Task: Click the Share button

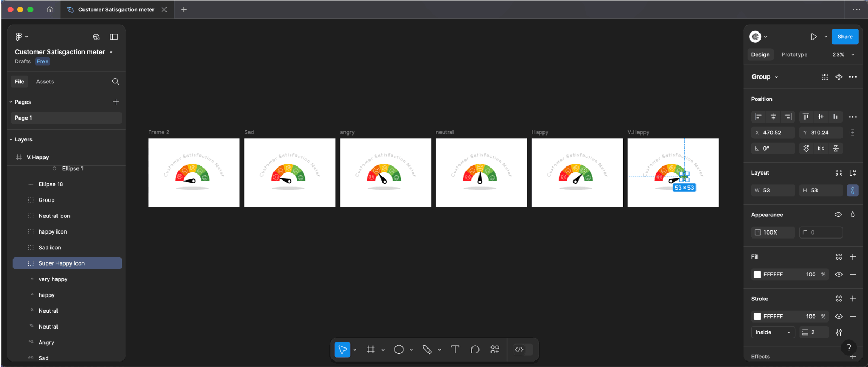Action: coord(845,37)
